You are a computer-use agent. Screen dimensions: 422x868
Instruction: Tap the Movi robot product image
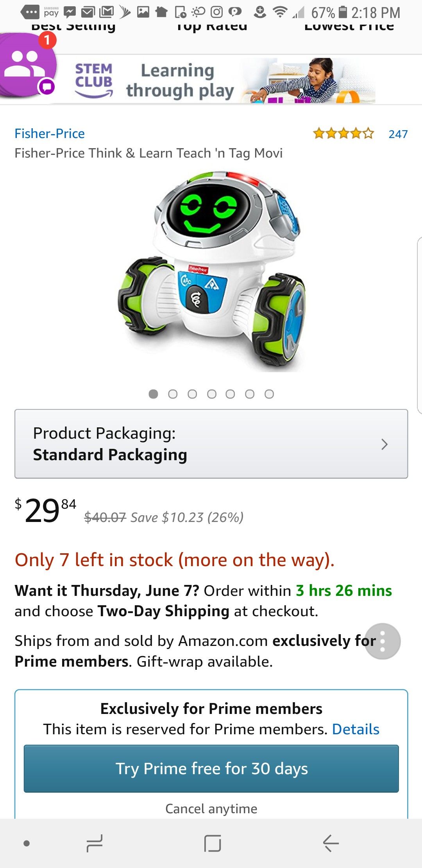211,270
